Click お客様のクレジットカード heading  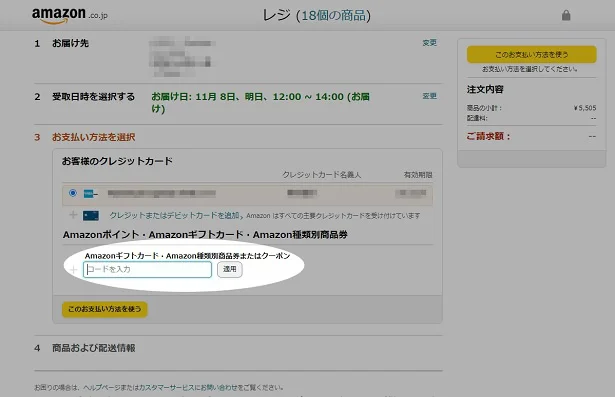pos(117,161)
